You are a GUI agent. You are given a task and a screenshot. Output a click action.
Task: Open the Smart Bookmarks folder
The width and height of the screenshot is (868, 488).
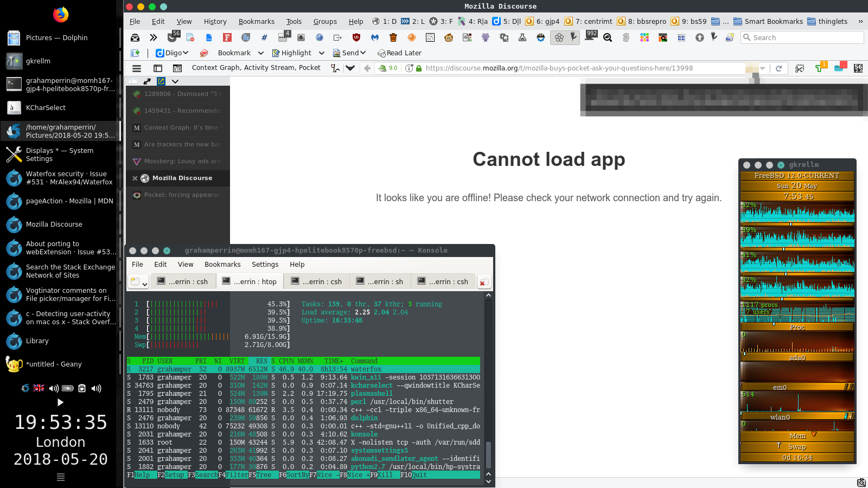[x=768, y=22]
